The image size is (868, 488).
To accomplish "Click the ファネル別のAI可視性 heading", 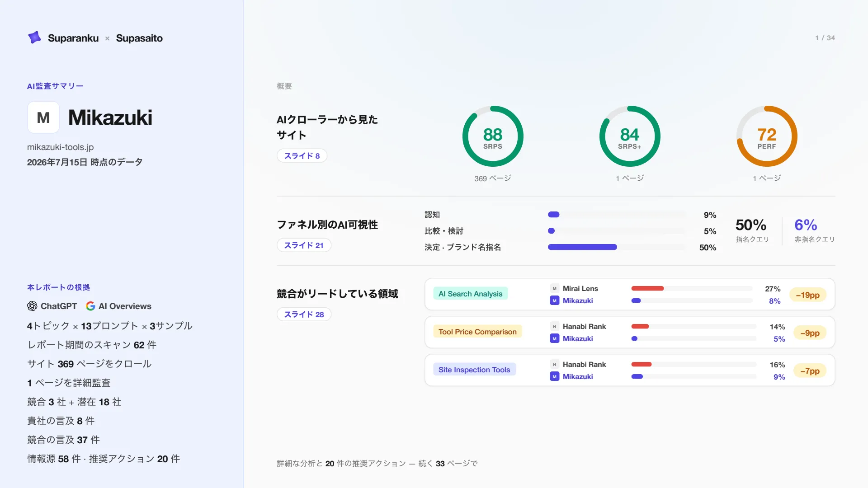I will (x=327, y=225).
